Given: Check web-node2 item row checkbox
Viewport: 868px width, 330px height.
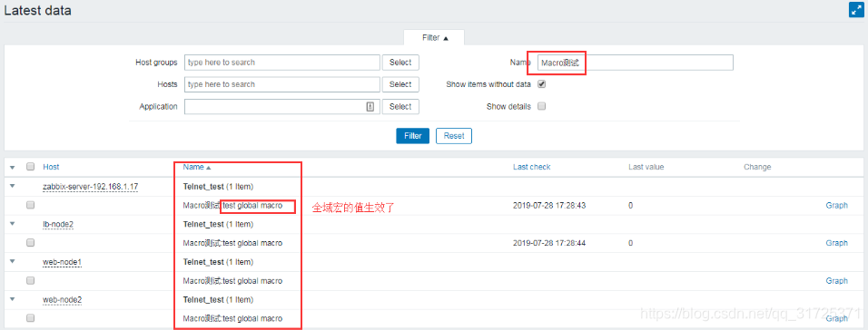Looking at the screenshot, I should pyautogui.click(x=31, y=318).
